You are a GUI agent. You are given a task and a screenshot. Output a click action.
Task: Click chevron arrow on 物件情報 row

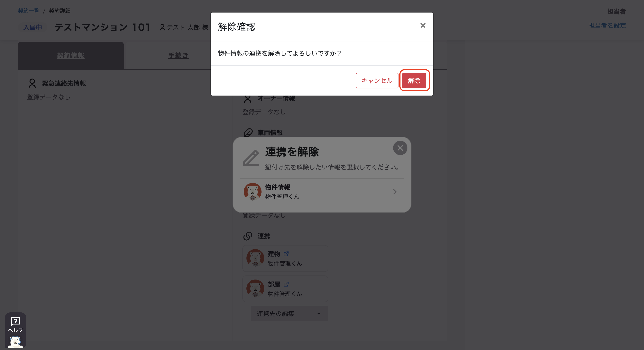pos(395,192)
